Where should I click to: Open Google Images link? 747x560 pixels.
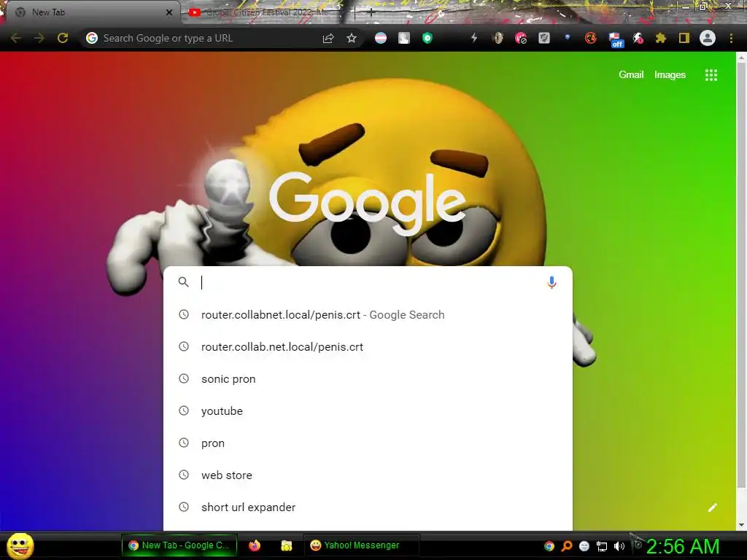pyautogui.click(x=670, y=75)
